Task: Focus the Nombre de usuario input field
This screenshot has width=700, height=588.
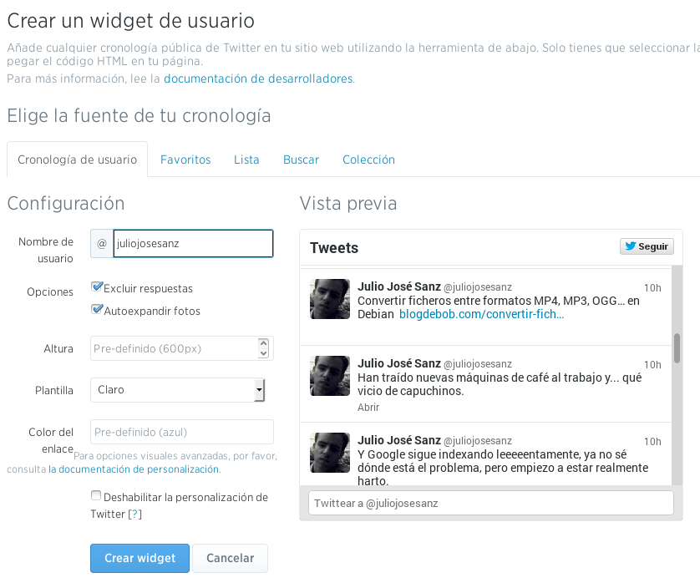Action: pyautogui.click(x=193, y=243)
